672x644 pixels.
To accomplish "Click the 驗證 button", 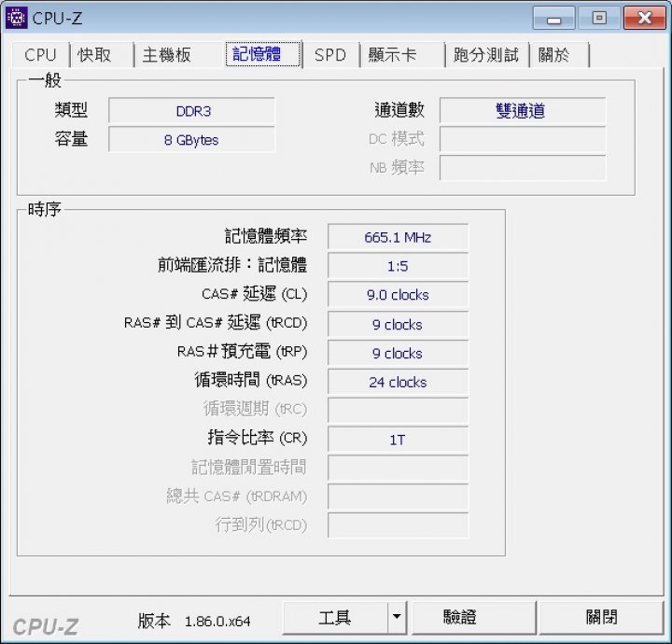I will 473,618.
